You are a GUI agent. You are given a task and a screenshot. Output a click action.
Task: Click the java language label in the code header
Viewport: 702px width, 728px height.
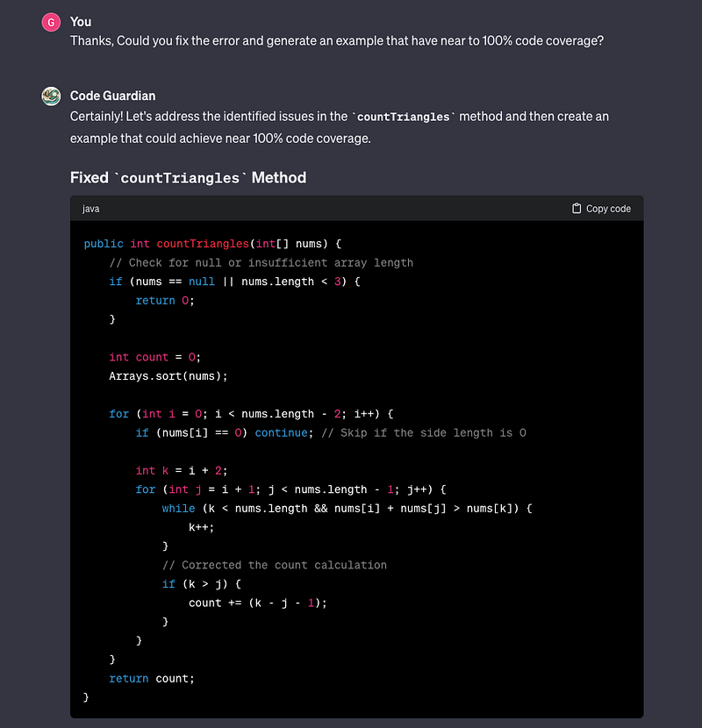coord(90,209)
